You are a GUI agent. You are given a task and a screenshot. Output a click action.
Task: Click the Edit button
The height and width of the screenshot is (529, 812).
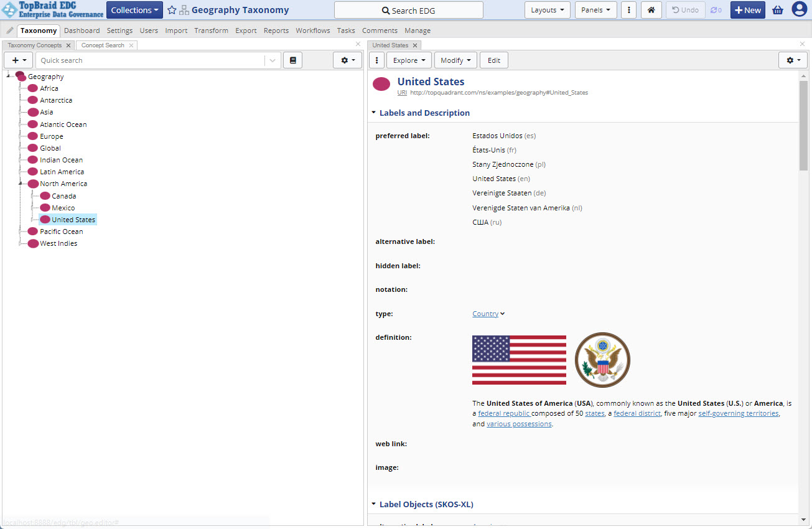[x=493, y=60]
